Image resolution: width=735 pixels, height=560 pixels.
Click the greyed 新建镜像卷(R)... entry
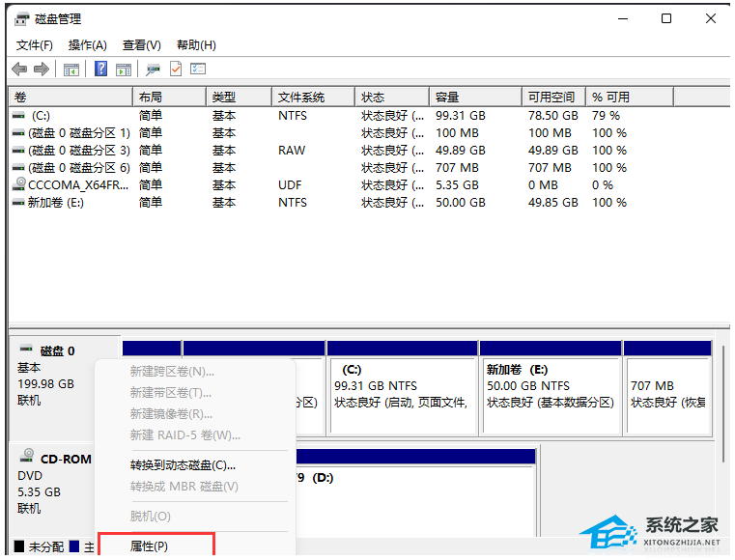click(x=171, y=414)
